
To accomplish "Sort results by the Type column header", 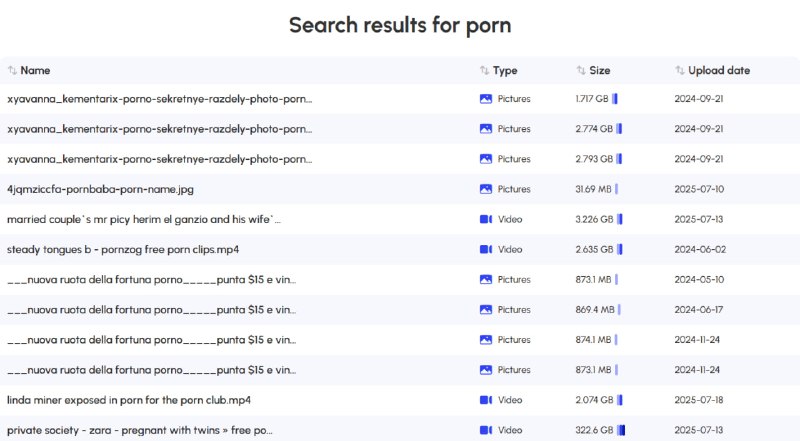I will 506,71.
